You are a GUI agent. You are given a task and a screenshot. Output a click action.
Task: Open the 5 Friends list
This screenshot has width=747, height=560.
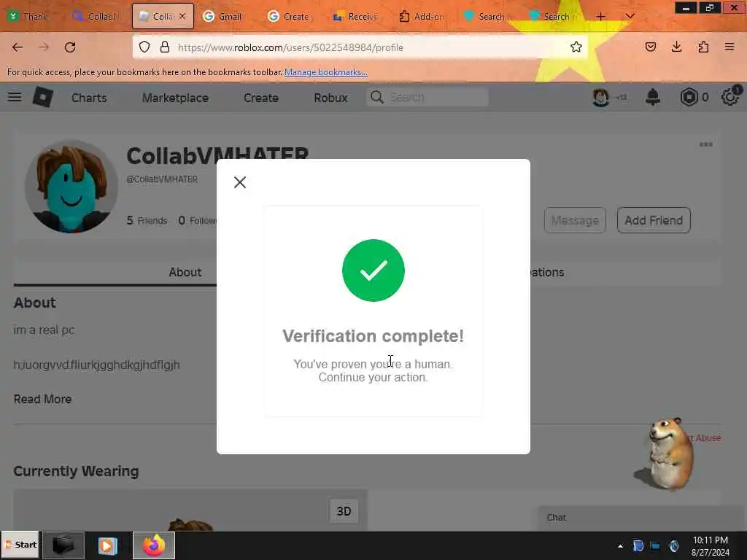pyautogui.click(x=147, y=220)
